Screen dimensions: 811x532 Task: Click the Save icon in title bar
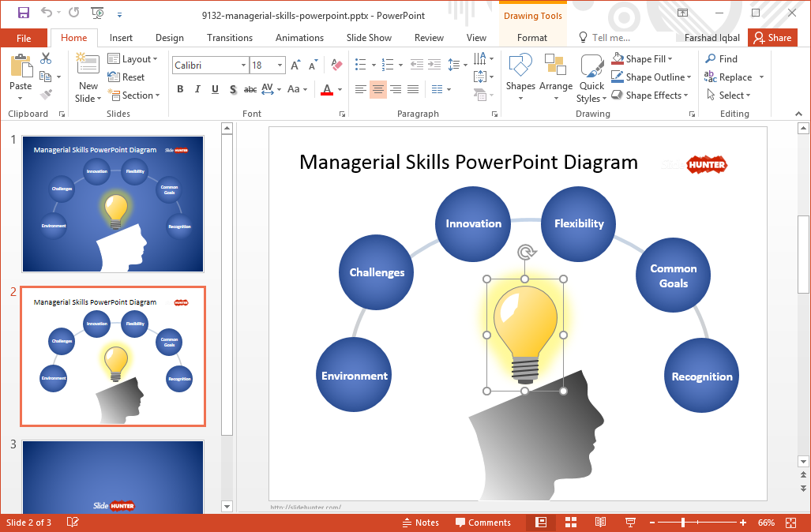24,13
